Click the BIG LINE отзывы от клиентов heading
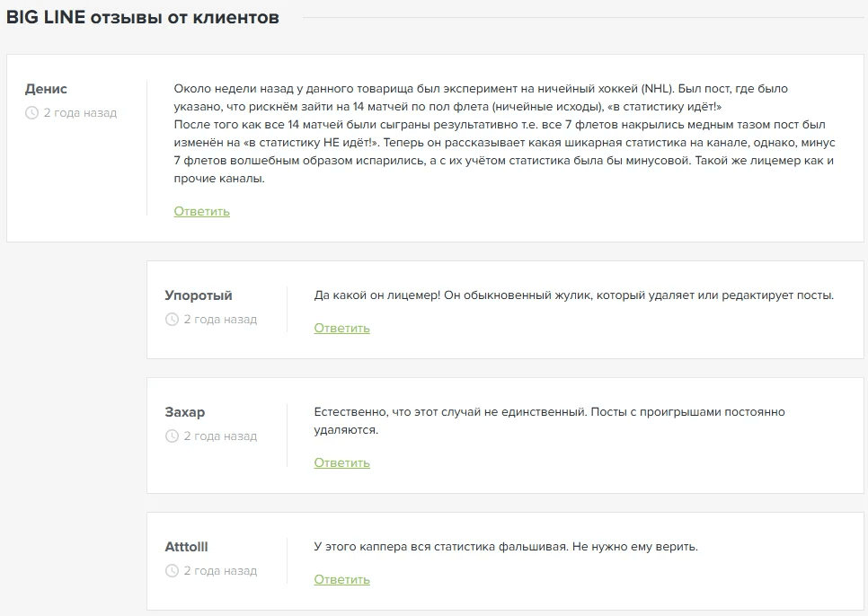 point(142,18)
